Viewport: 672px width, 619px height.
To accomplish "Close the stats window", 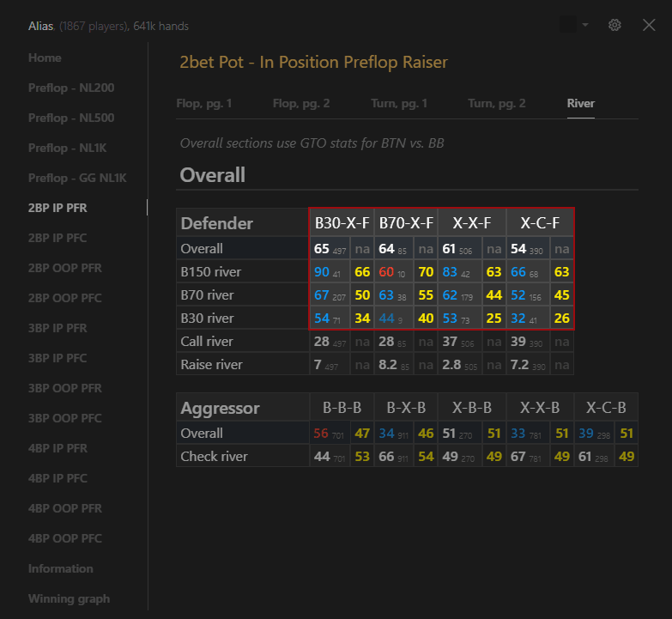I will (649, 25).
